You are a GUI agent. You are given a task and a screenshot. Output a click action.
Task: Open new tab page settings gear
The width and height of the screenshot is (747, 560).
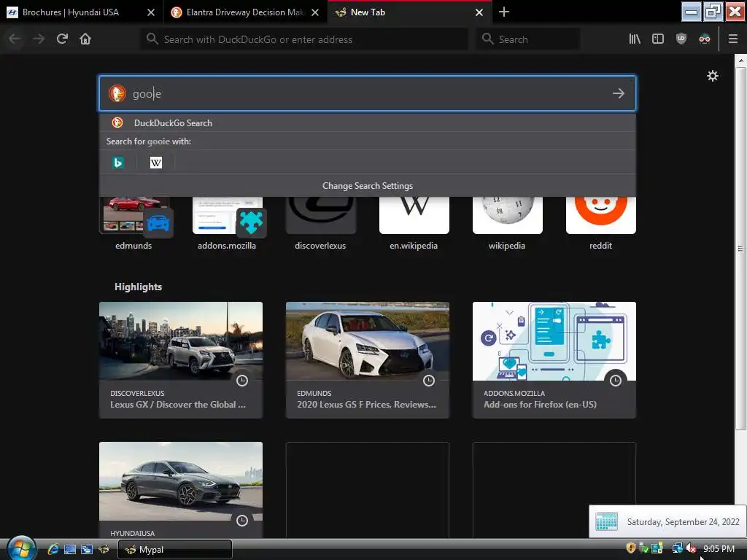click(x=713, y=76)
